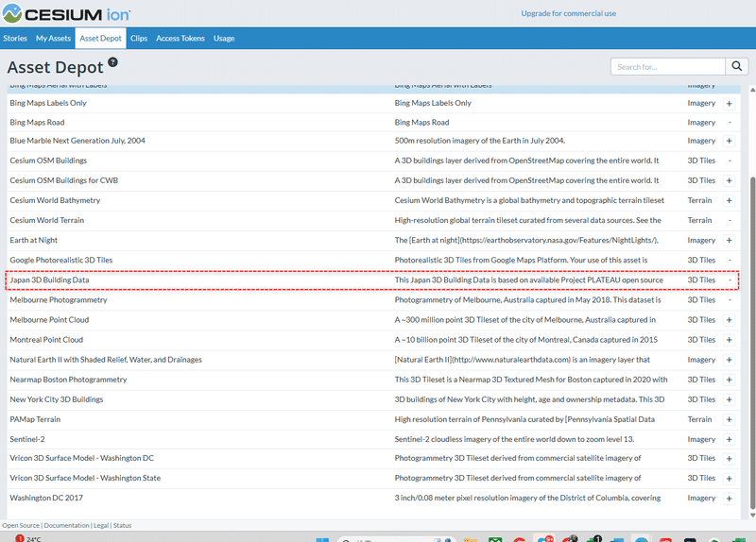Click the 3D Tiles type of Google Photorealistic
This screenshot has height=542, width=756.
pos(701,261)
